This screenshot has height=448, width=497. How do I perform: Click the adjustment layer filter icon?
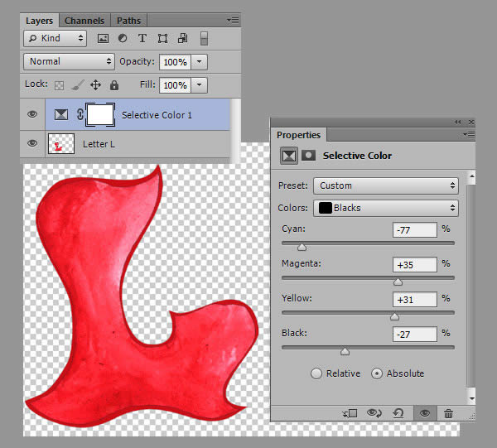pos(123,38)
